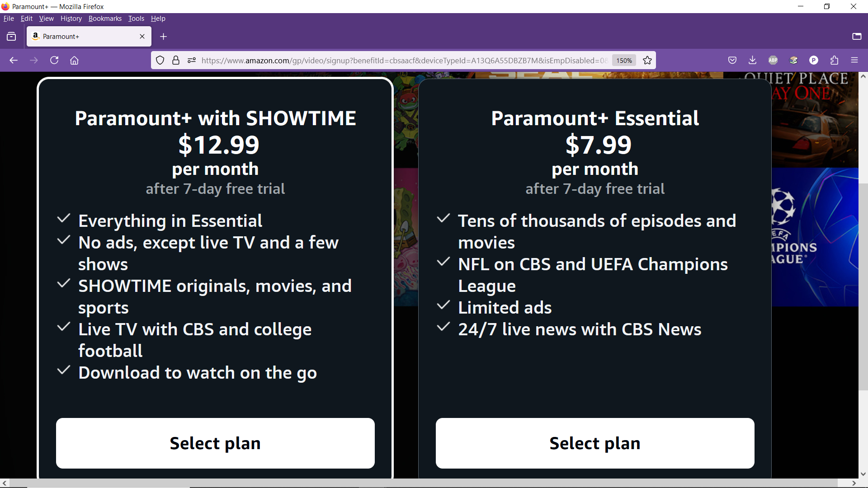The height and width of the screenshot is (488, 868).
Task: Click the tracking protection shield icon
Action: 160,60
